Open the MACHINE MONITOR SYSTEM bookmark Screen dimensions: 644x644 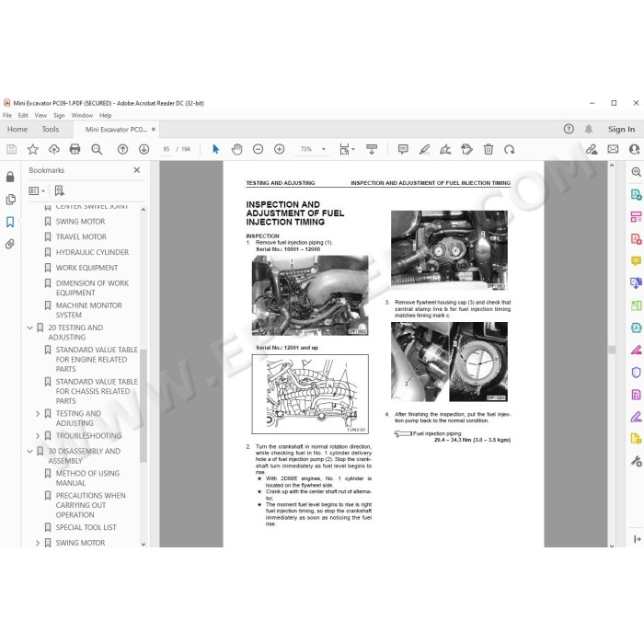pyautogui.click(x=88, y=310)
